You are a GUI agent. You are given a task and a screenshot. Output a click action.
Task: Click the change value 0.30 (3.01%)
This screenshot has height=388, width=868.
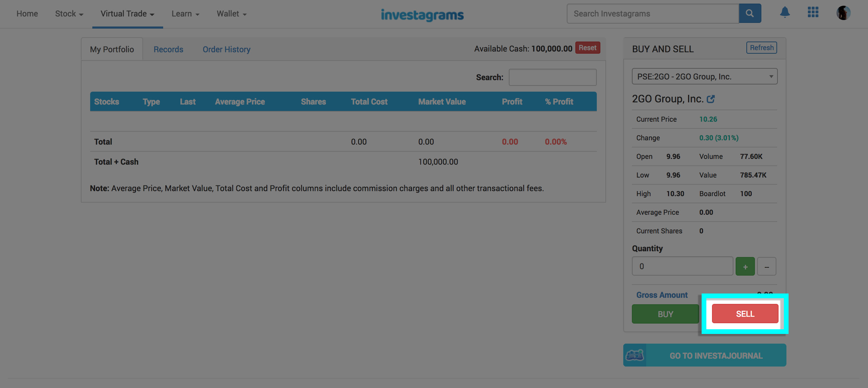[719, 138]
